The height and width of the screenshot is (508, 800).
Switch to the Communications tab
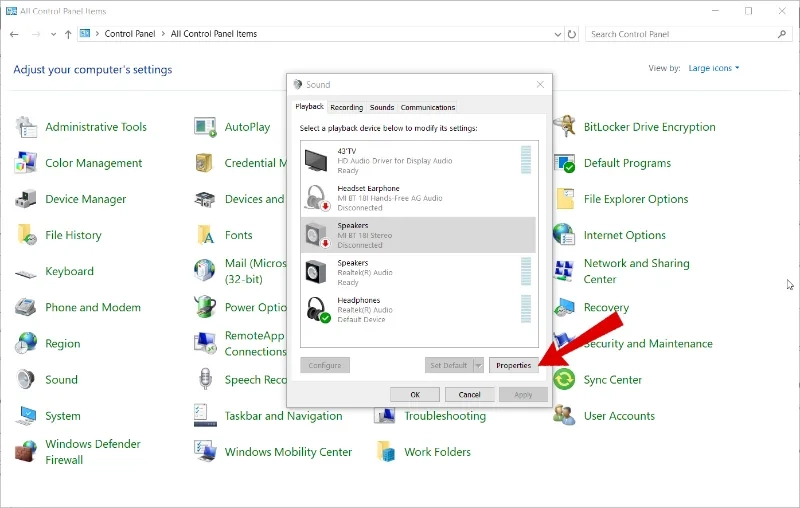coord(428,107)
